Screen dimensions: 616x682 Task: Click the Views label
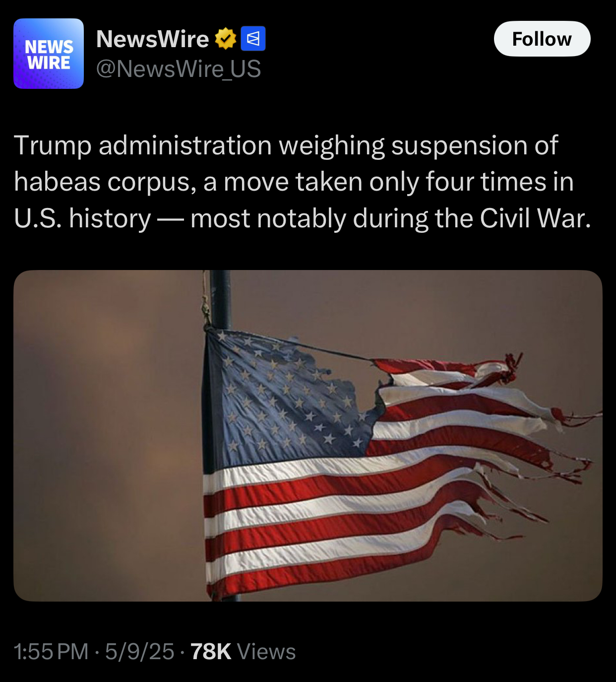click(266, 651)
